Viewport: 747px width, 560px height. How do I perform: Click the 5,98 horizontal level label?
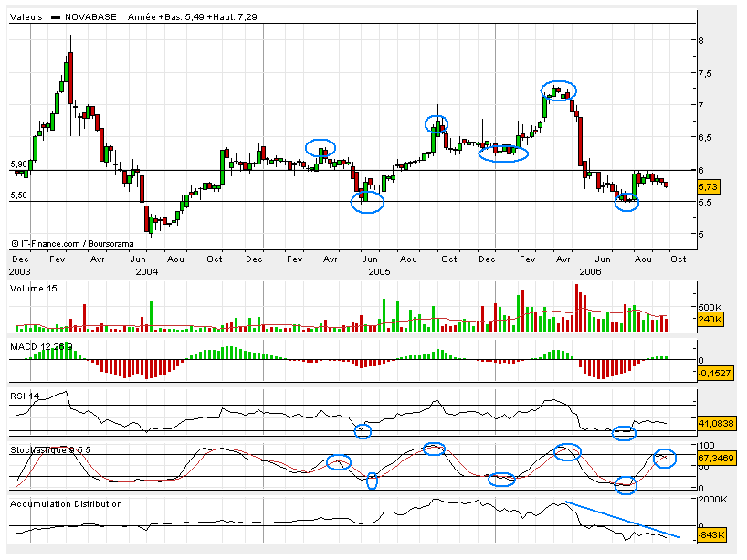pos(18,164)
